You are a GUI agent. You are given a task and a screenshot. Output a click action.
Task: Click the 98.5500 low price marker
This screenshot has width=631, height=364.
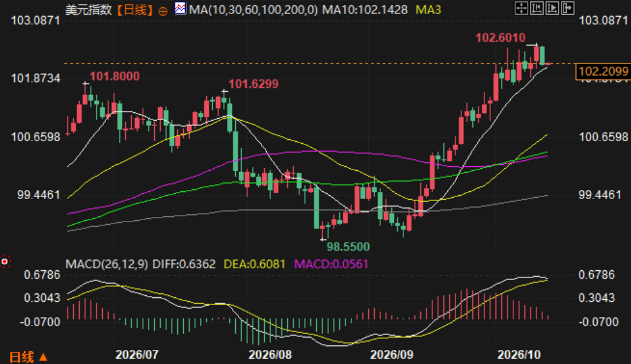tap(348, 247)
